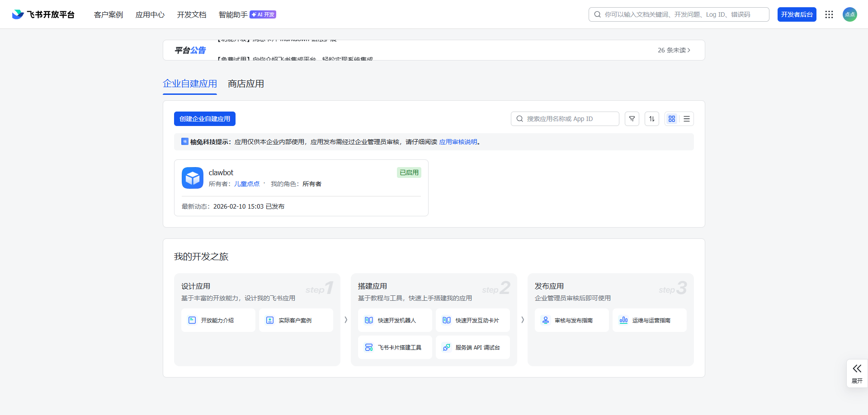The image size is (868, 415).
Task: Open 运维与运营指南
Action: [650, 320]
